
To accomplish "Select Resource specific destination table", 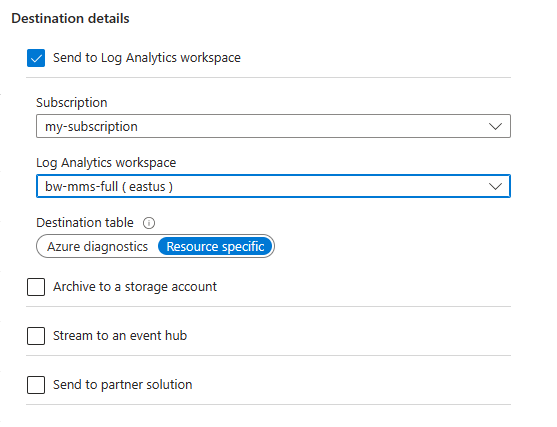I will click(x=215, y=247).
